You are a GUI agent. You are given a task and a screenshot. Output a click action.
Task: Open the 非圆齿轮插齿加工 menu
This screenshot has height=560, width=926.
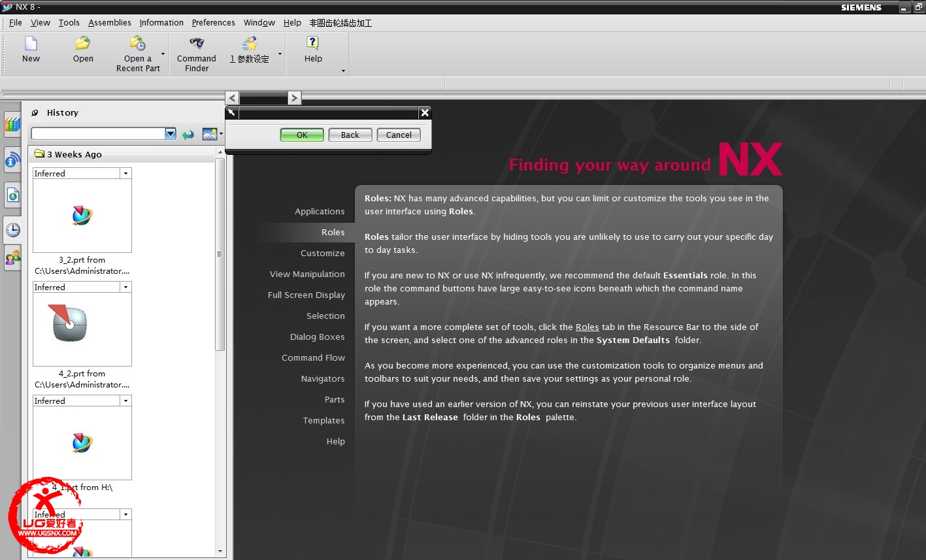(340, 22)
